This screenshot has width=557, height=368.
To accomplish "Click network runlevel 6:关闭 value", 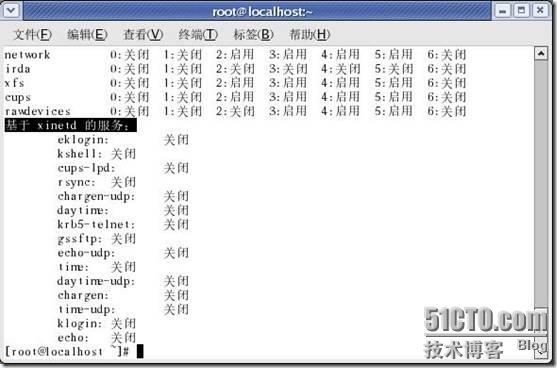I will click(447, 55).
